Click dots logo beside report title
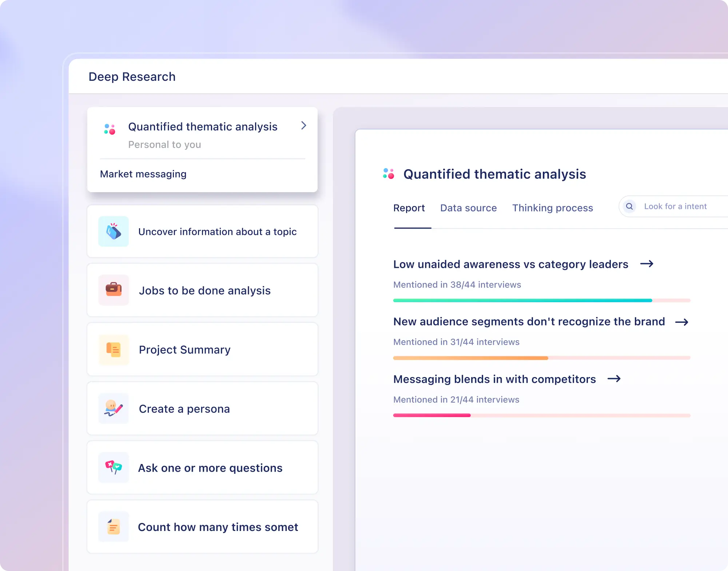Viewport: 728px width, 571px height. click(x=388, y=174)
